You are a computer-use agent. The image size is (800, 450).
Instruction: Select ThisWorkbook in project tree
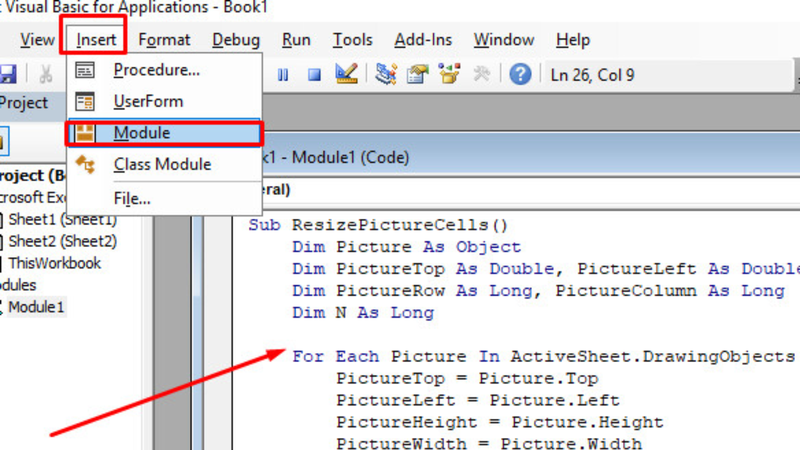click(54, 263)
